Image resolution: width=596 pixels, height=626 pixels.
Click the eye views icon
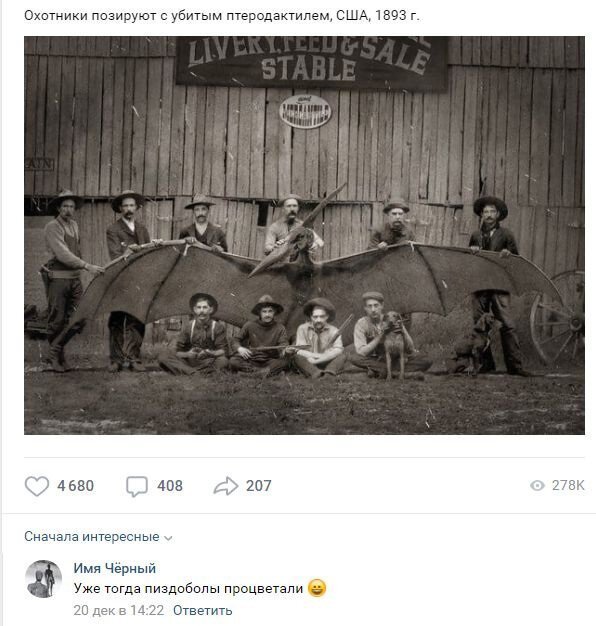pyautogui.click(x=537, y=485)
